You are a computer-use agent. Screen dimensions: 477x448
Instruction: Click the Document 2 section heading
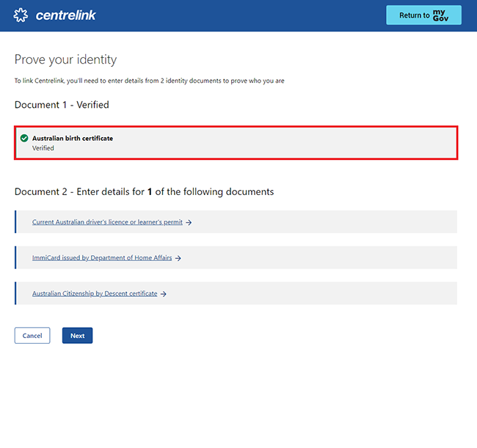pyautogui.click(x=144, y=191)
